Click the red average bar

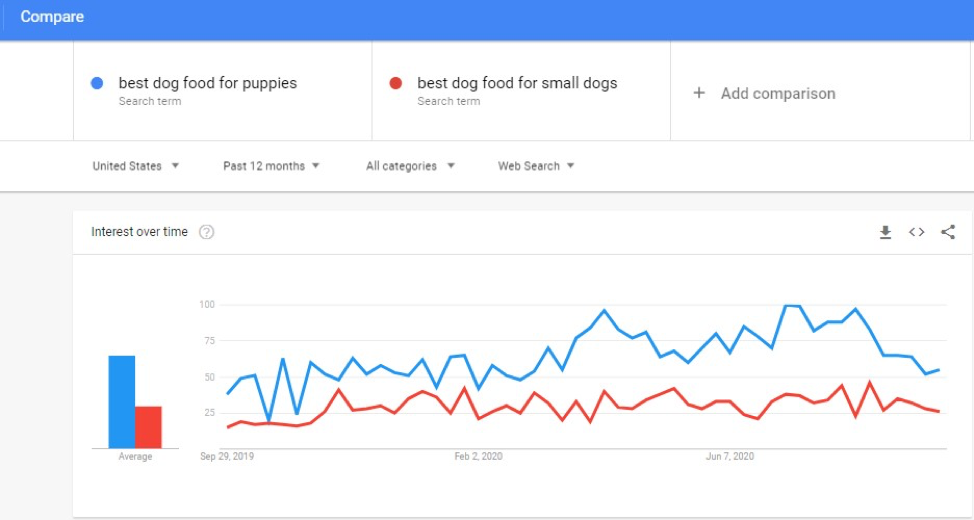coord(148,427)
